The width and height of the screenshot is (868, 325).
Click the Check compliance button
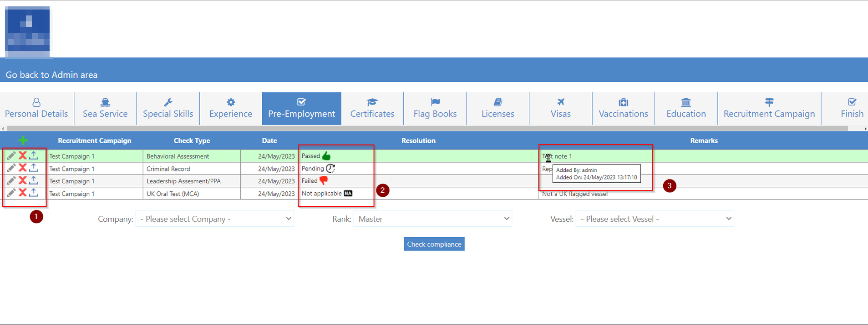point(434,244)
